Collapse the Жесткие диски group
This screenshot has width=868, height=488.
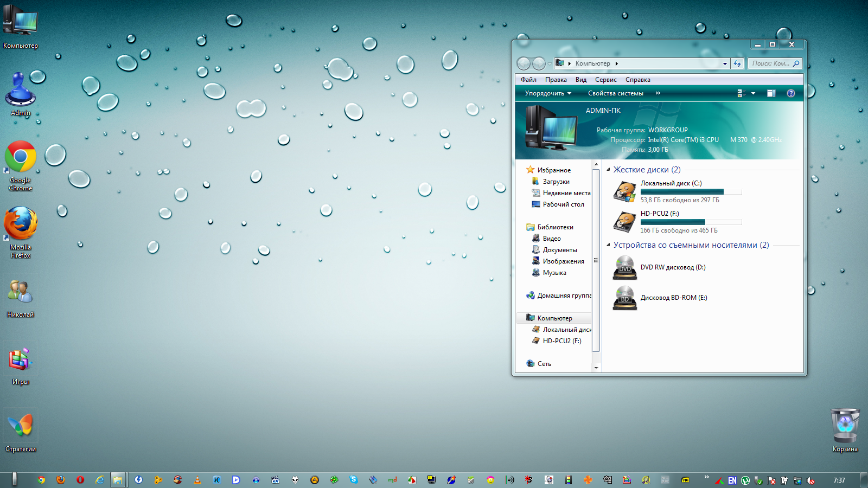coord(608,170)
